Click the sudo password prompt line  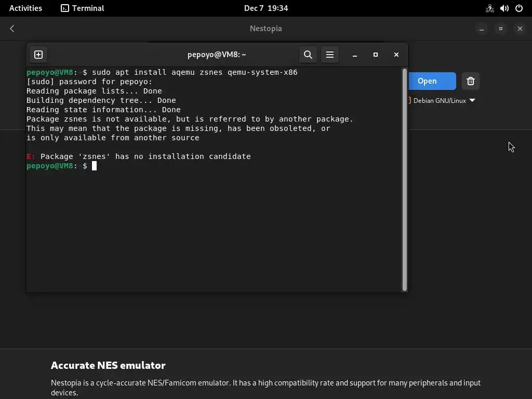click(89, 82)
